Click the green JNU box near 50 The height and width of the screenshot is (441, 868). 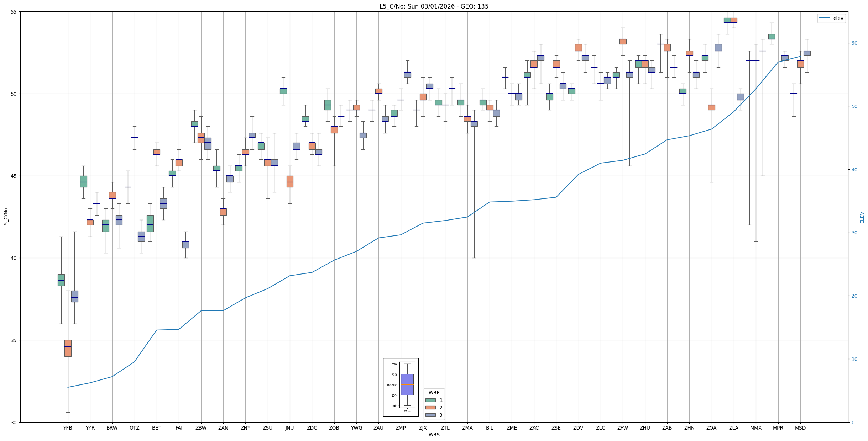tap(283, 91)
